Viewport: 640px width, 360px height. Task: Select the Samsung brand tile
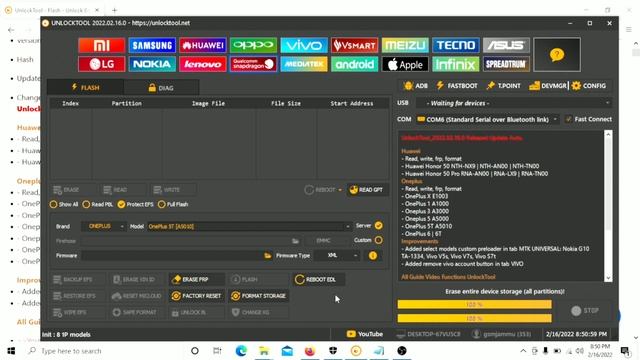[152, 45]
